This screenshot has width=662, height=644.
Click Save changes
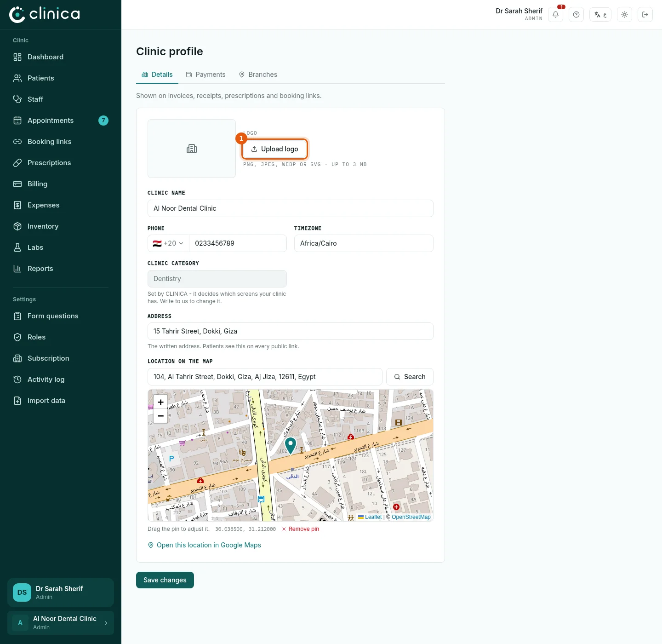point(165,580)
